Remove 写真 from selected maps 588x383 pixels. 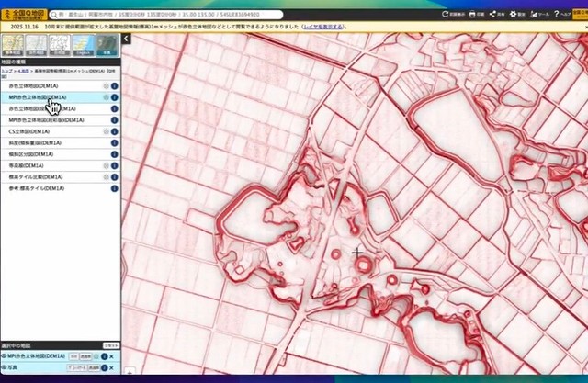112,368
